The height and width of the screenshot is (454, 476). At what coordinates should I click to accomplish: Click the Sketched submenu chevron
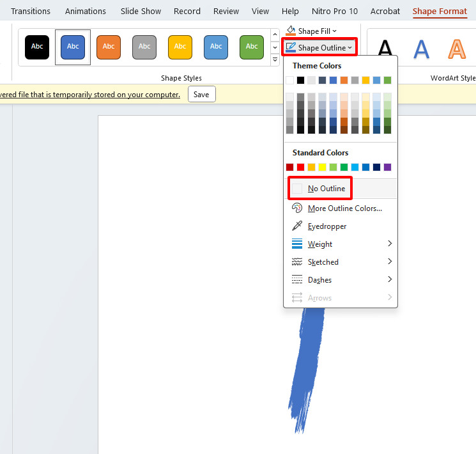[x=390, y=262]
